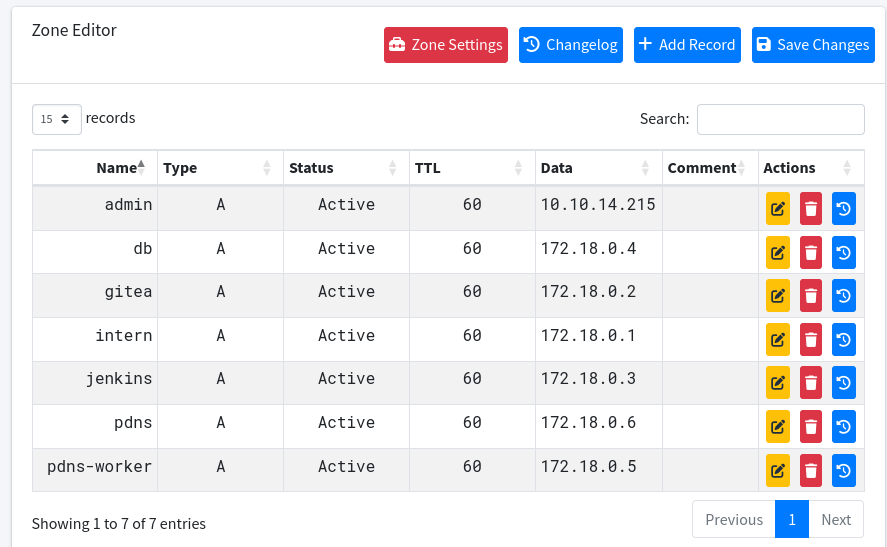This screenshot has height=547, width=887.
Task: Edit the intern record
Action: 778,340
